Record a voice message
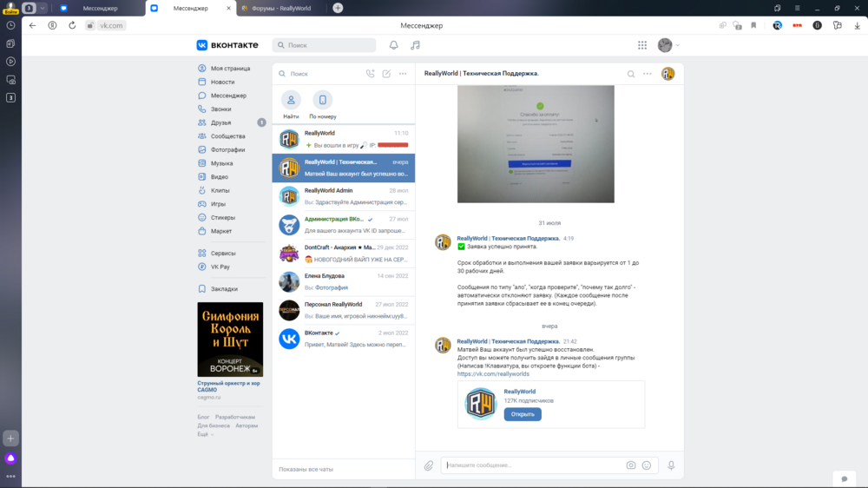This screenshot has width=868, height=488. click(671, 465)
